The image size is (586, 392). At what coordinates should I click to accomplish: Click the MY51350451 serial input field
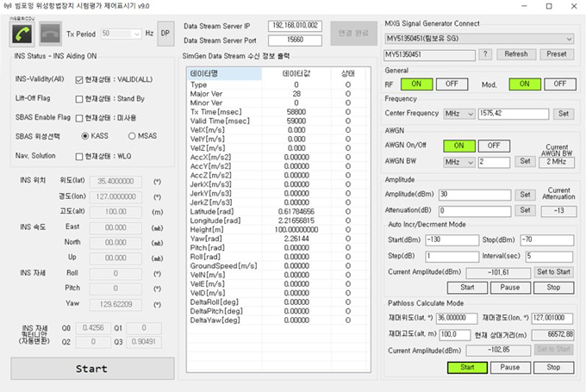pyautogui.click(x=430, y=55)
